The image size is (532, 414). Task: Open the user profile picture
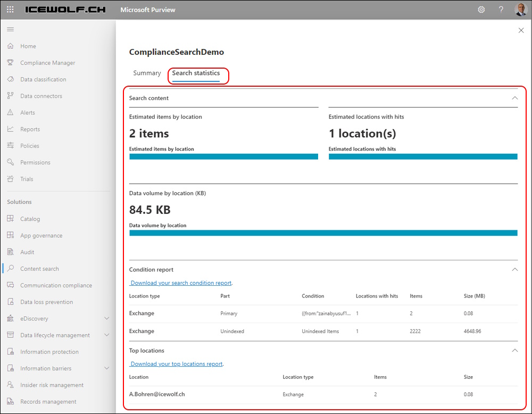point(520,10)
